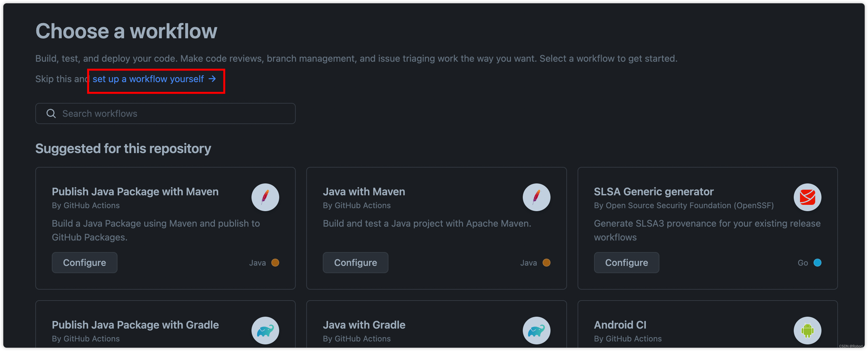
Task: Click the red SLSA Generic generator logo
Action: tap(807, 197)
